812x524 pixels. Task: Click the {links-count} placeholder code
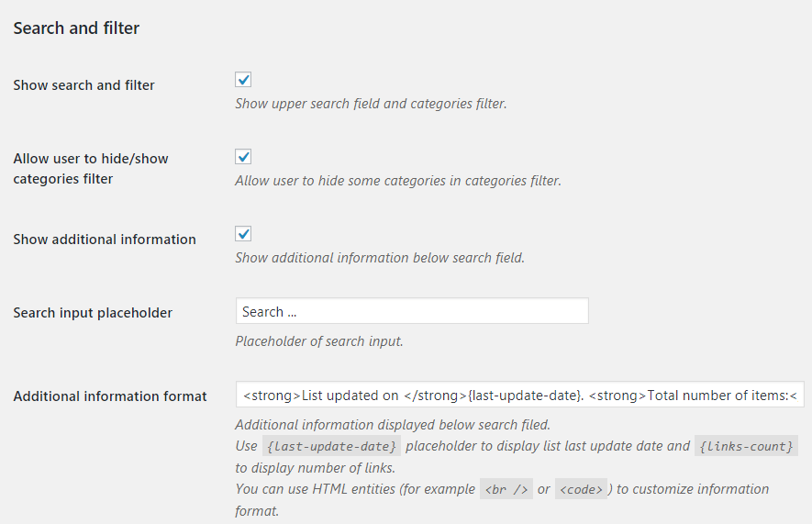[746, 446]
